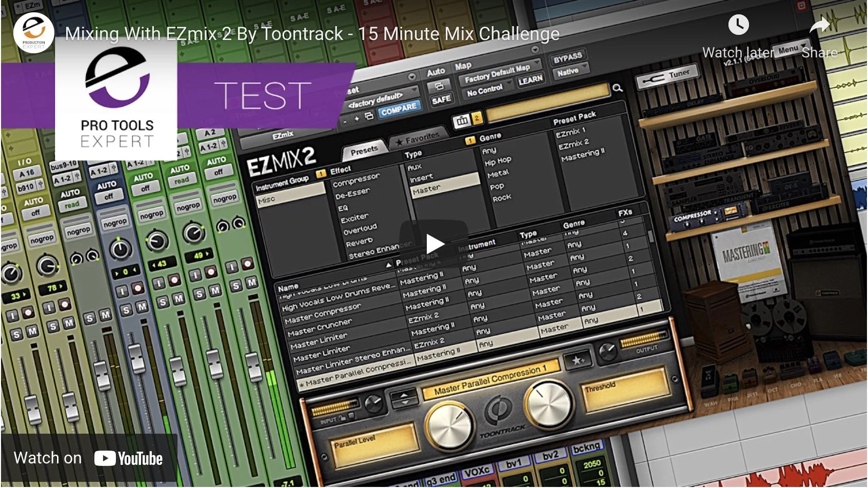Play the EZmix 2 video
Screen dimensions: 868x488
coord(434,243)
